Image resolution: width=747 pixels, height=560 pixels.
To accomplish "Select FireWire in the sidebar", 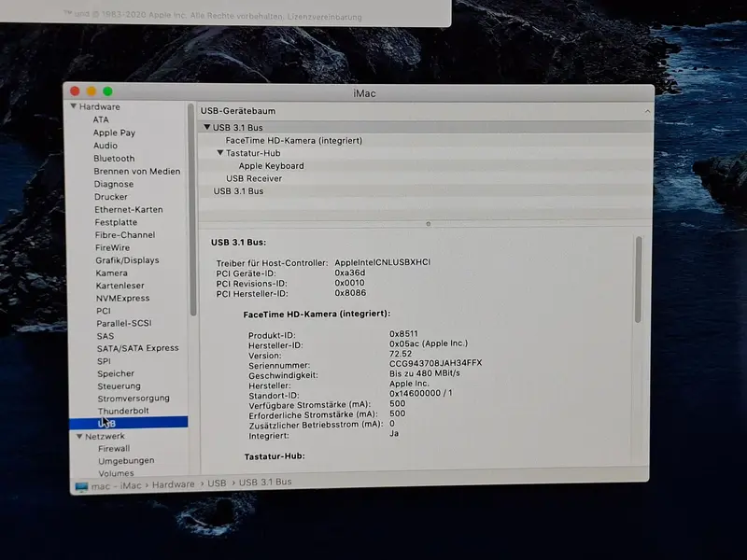I will click(112, 247).
